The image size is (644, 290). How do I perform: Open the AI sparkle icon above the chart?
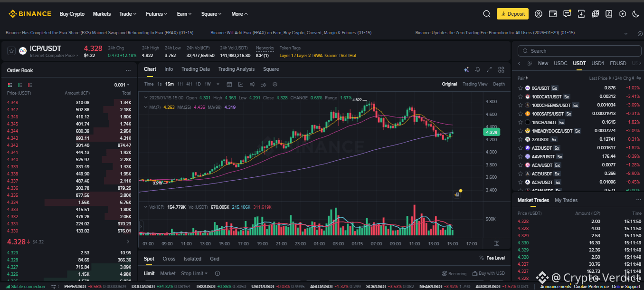point(466,69)
